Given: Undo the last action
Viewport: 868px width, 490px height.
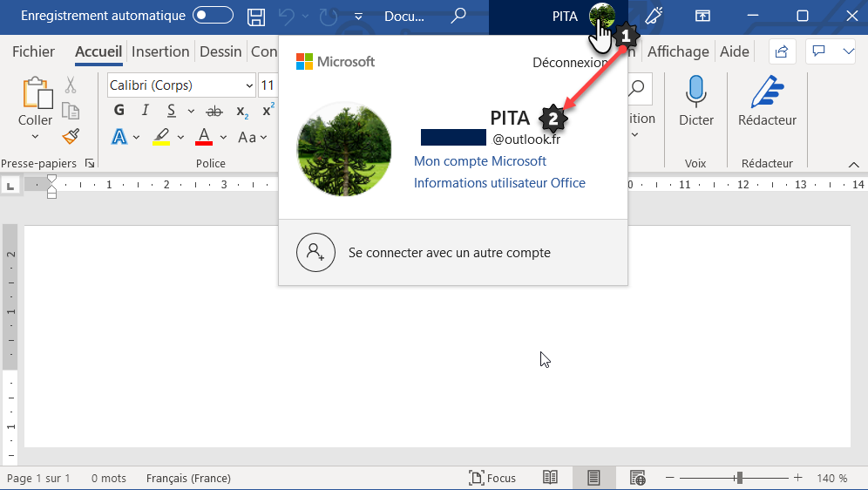Looking at the screenshot, I should 287,17.
